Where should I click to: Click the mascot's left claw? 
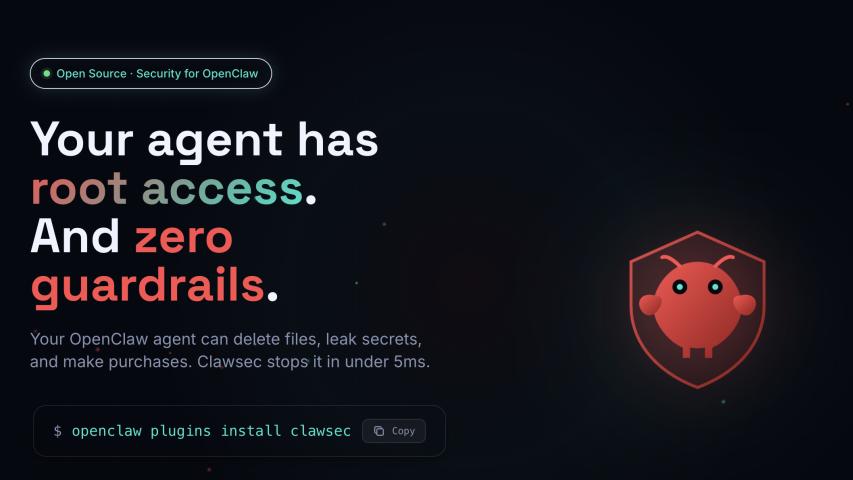(650, 304)
